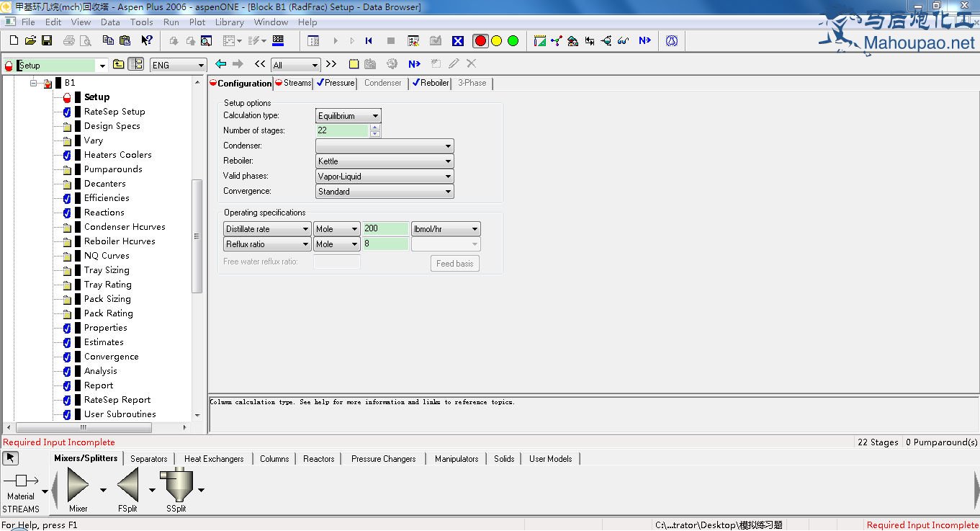Image resolution: width=980 pixels, height=531 pixels.
Task: Click the New file icon
Action: (x=14, y=40)
